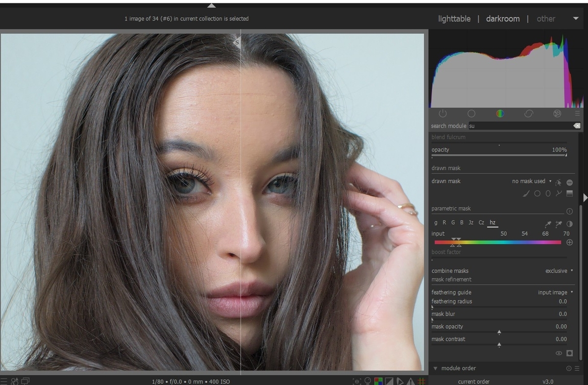588x385 pixels.
Task: Toggle raw overexposed indicator icon
Action: [378, 381]
